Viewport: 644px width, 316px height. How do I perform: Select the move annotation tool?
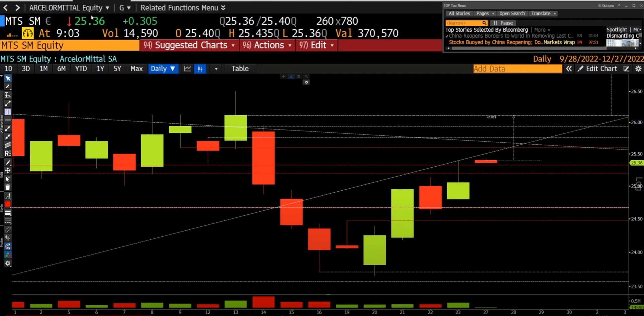[8, 170]
